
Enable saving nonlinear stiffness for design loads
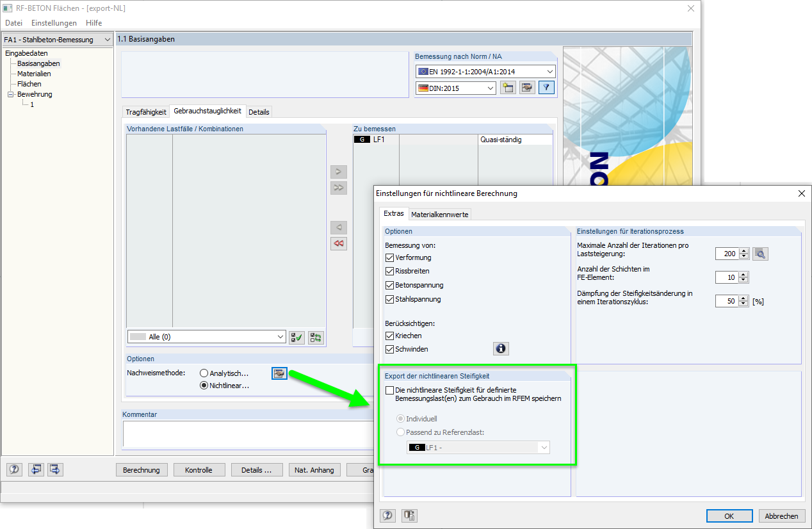389,389
